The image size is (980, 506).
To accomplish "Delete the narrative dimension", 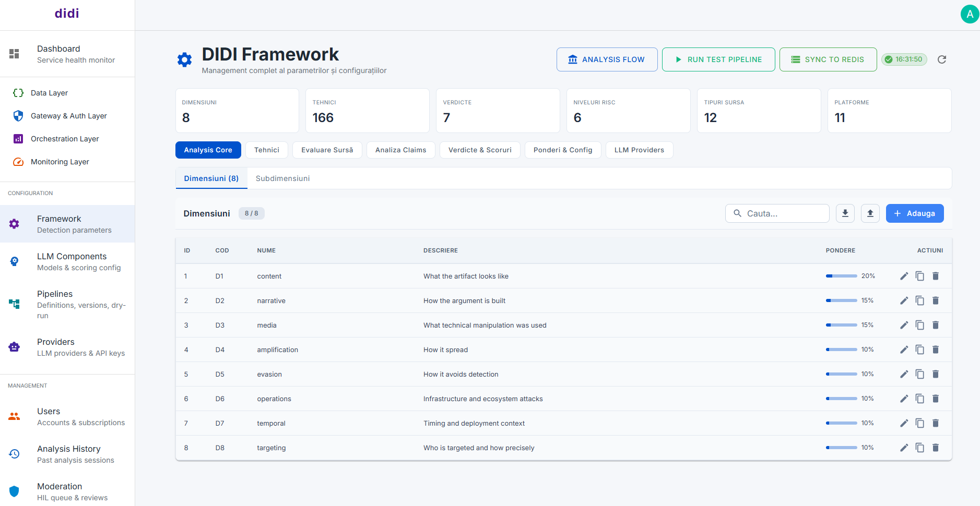I will tap(936, 300).
